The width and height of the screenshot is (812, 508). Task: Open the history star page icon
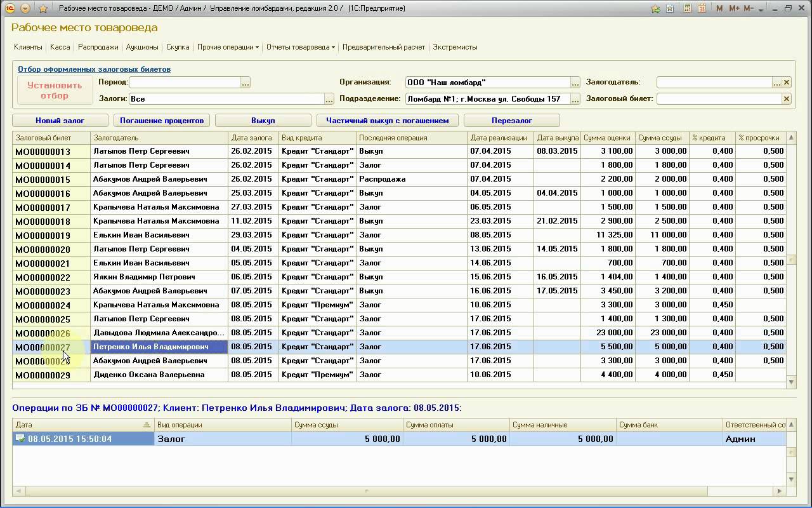[670, 8]
